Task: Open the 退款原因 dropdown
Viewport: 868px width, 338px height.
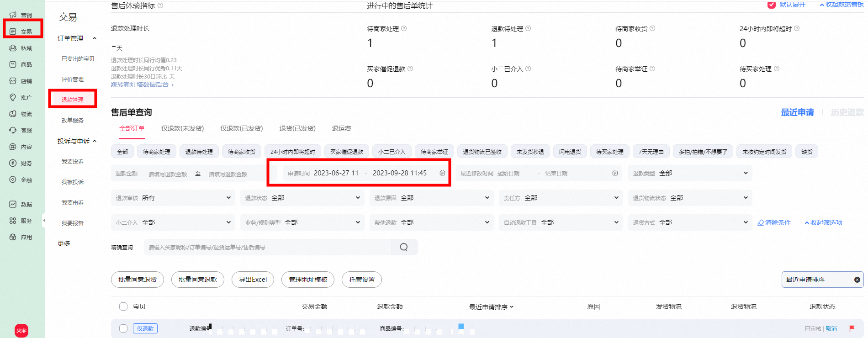Action: click(432, 198)
